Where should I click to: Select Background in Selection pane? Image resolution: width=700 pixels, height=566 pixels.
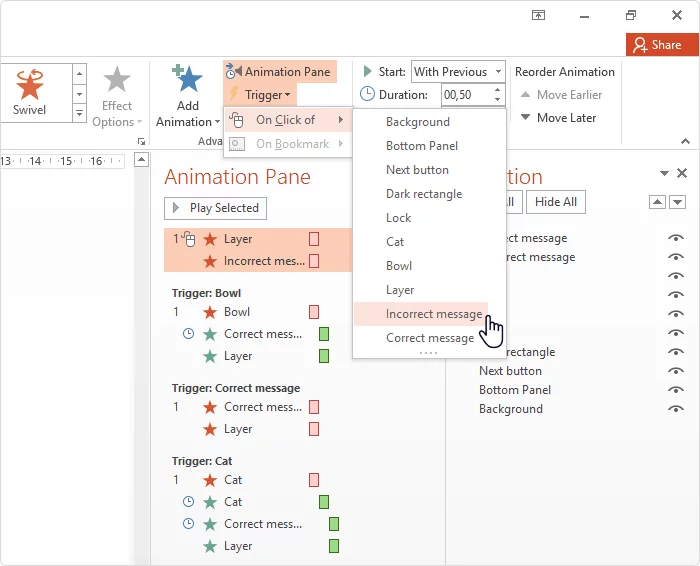(x=511, y=409)
